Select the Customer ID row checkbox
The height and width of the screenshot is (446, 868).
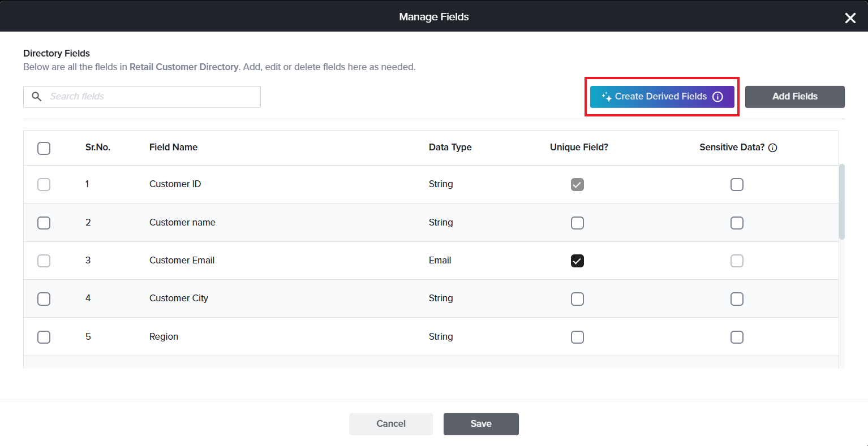click(x=44, y=184)
